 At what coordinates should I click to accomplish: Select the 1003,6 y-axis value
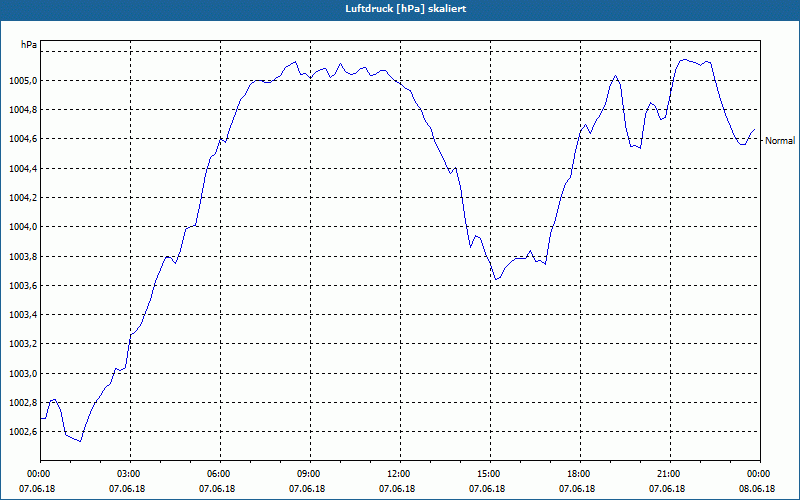23,285
